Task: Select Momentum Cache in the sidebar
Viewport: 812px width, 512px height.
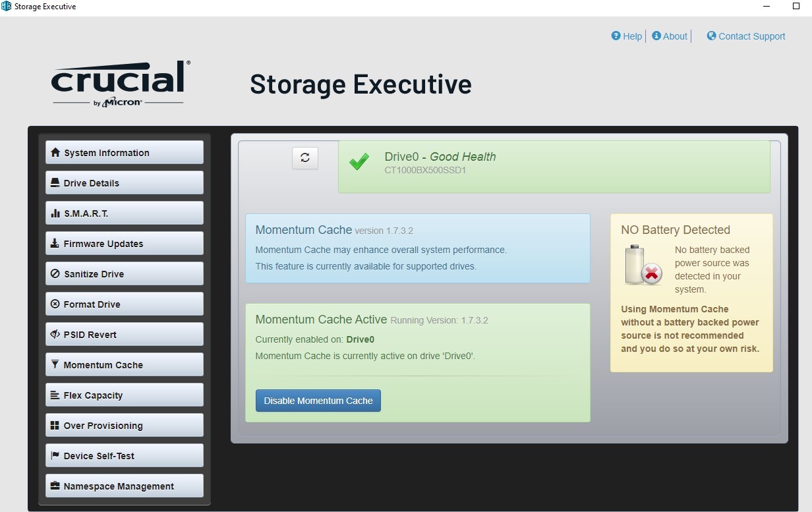Action: pos(125,364)
